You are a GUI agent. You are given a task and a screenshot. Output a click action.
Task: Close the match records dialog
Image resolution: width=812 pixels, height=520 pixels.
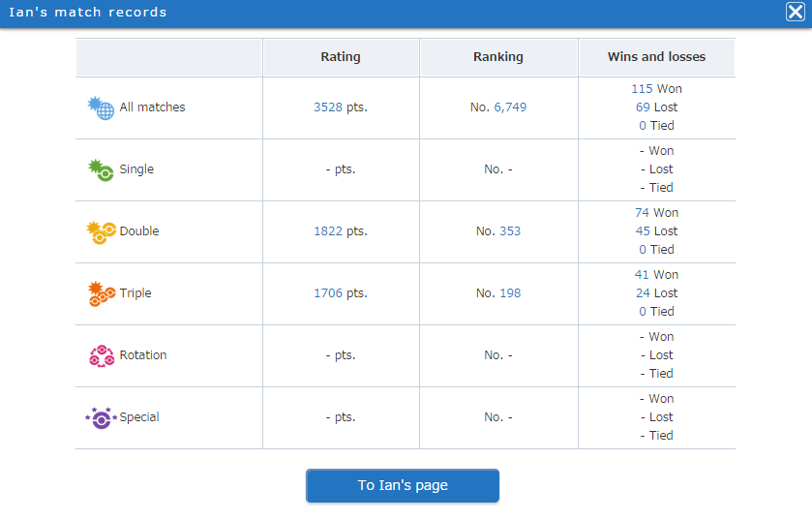pos(795,12)
